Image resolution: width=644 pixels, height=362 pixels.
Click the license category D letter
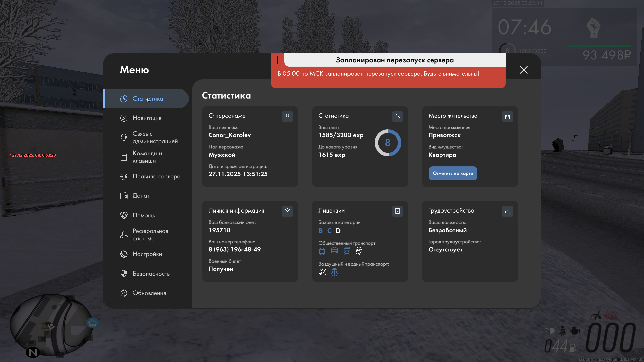pyautogui.click(x=338, y=231)
